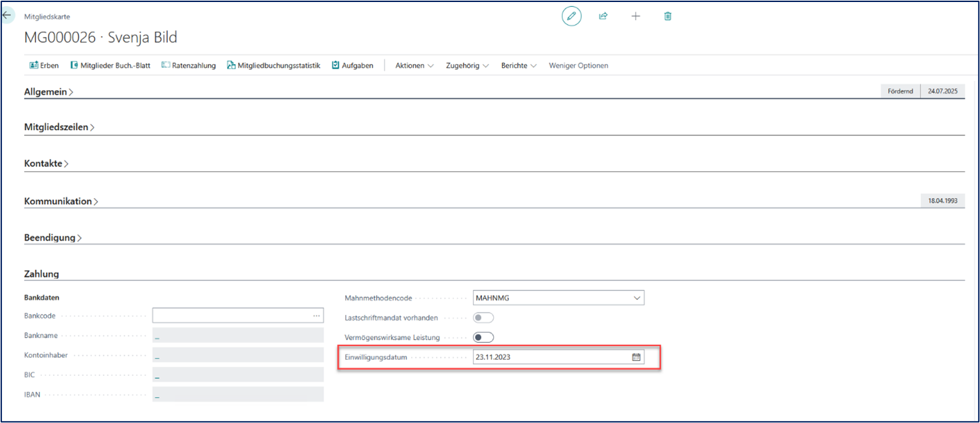
Task: Expand the Allgemein section
Action: (49, 92)
